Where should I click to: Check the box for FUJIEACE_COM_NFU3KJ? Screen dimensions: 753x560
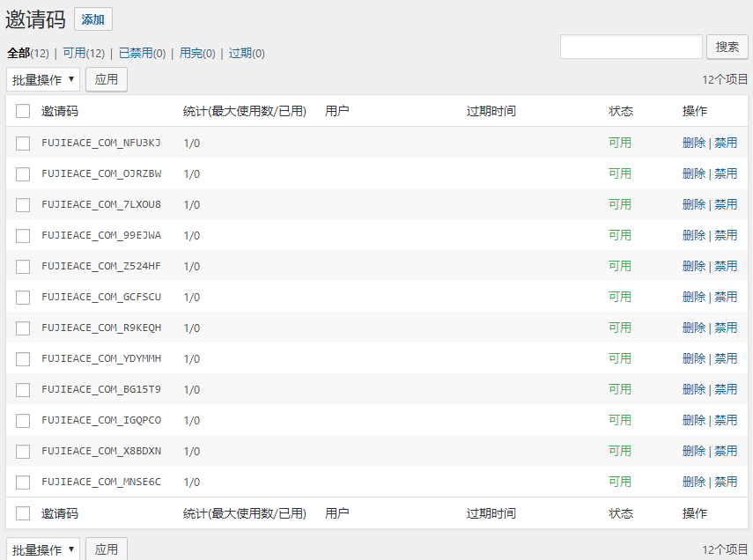point(23,143)
